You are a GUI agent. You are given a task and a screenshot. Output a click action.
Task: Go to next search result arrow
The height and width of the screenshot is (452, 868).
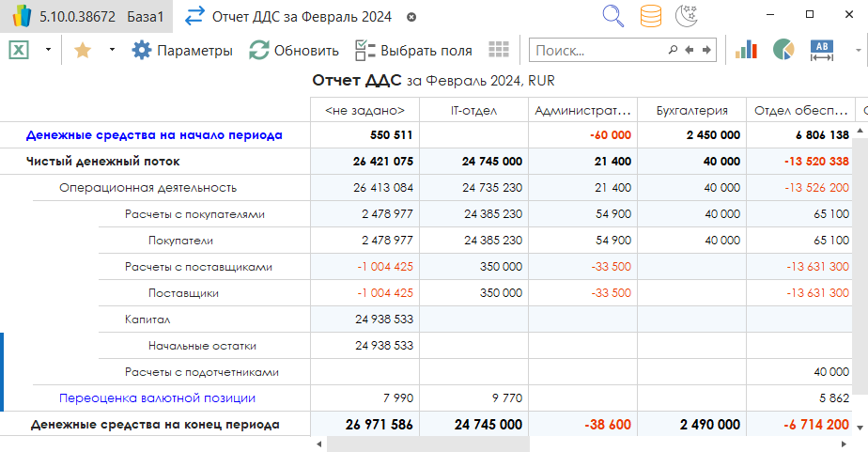(x=706, y=50)
